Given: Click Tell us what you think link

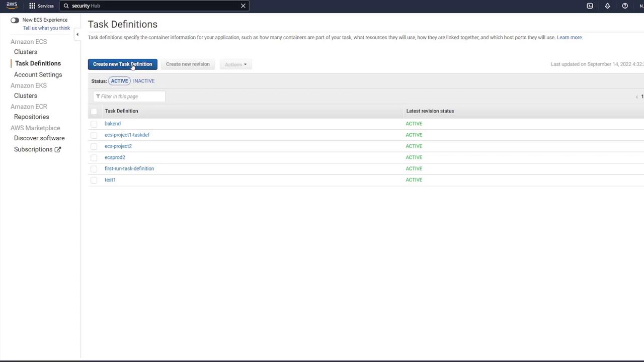Looking at the screenshot, I should tap(46, 28).
